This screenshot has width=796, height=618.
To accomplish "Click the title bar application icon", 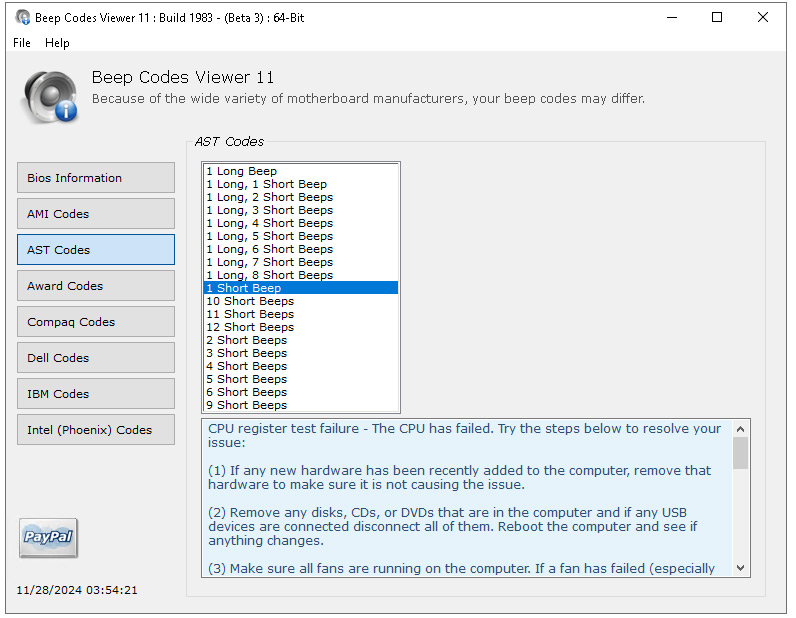I will (22, 17).
